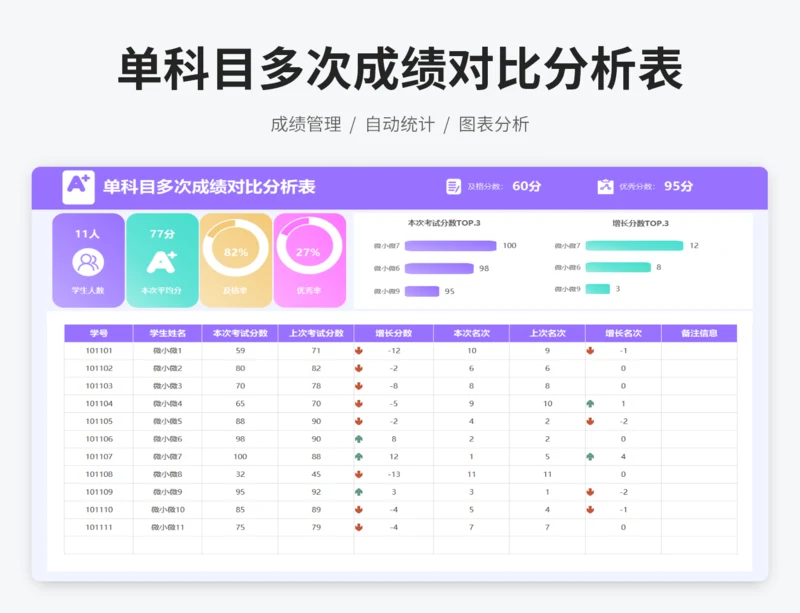The image size is (800, 613).
Task: Click 增长分数 arrow icon in row 101102
Action: pyautogui.click(x=359, y=368)
